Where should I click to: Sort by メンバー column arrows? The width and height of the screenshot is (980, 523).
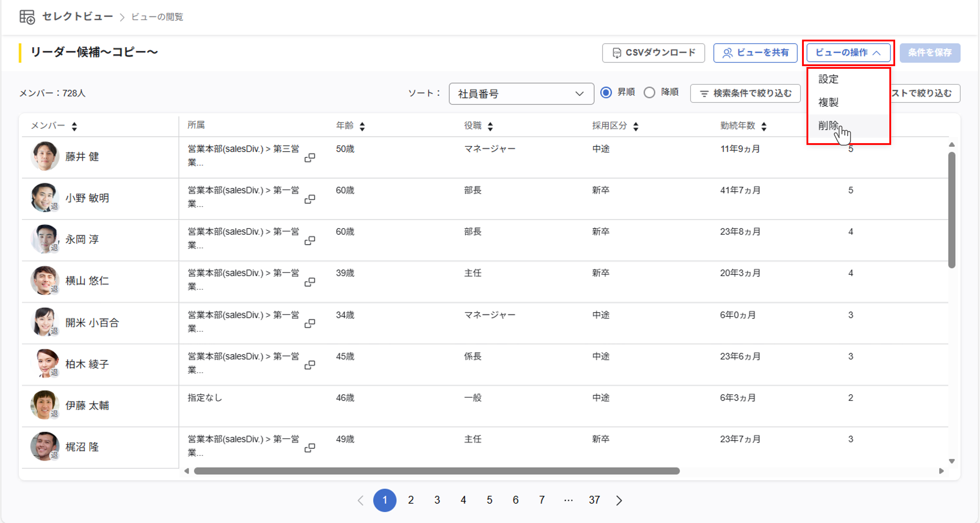click(x=74, y=126)
